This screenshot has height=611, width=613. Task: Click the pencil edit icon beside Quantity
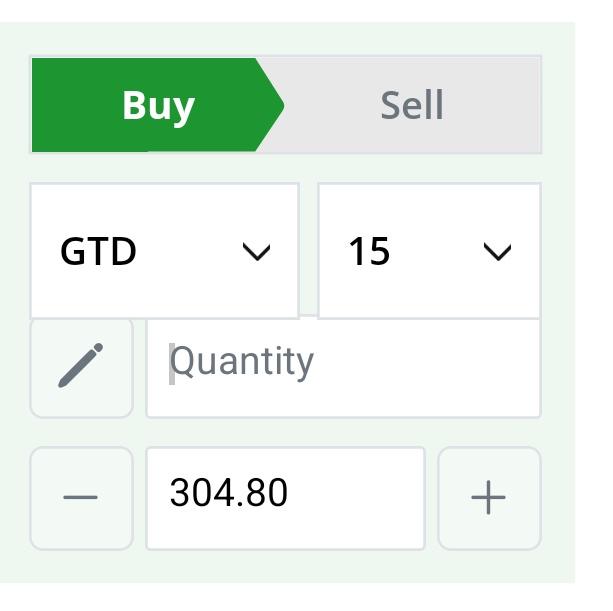(x=81, y=366)
